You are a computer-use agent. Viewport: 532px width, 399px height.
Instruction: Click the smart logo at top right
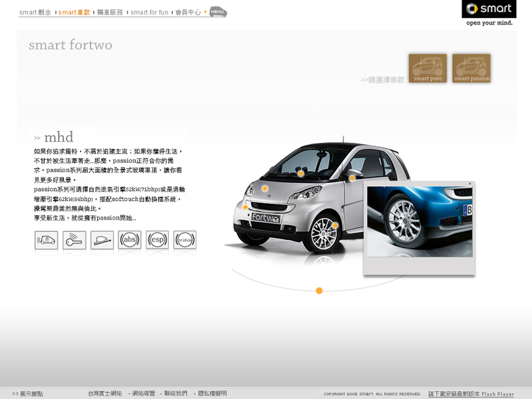[x=489, y=9]
